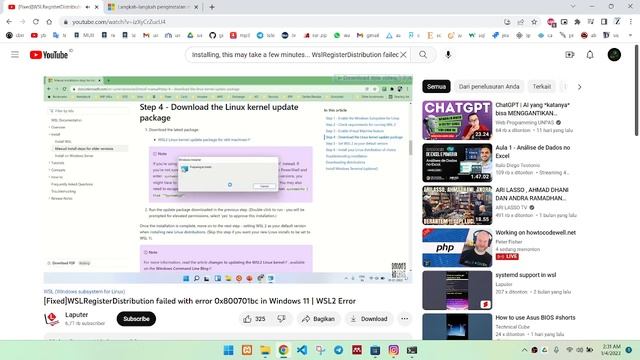The image size is (640, 360).
Task: Show more filter chips with right chevron
Action: [579, 87]
